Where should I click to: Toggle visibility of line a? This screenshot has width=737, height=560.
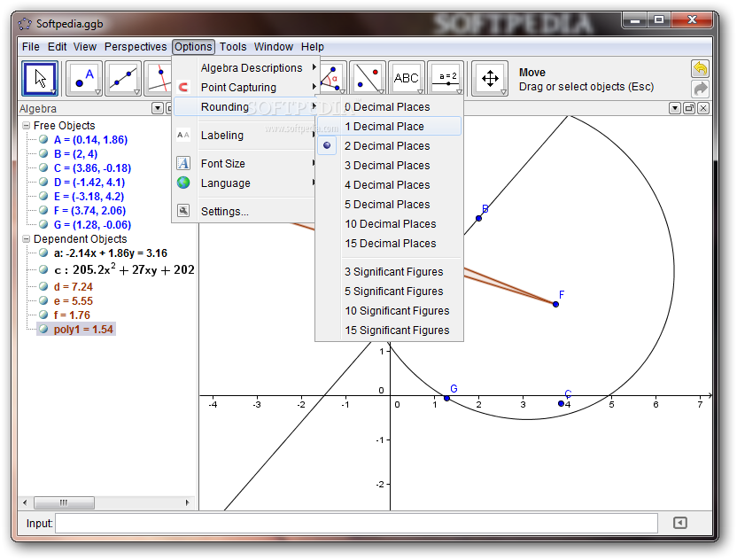pos(43,253)
